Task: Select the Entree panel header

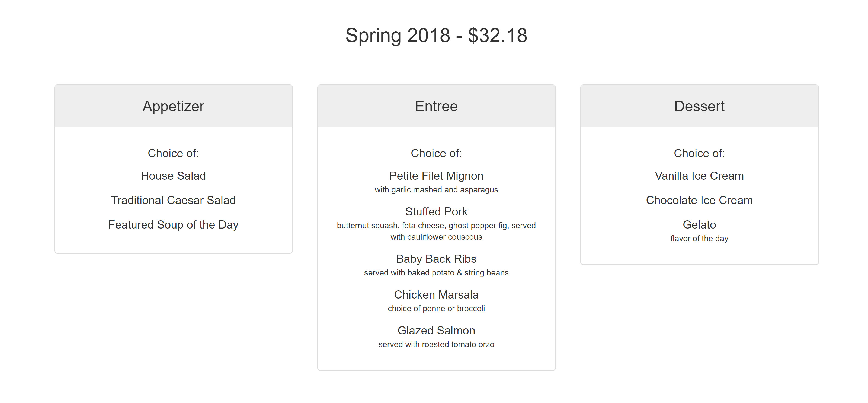Action: pos(436,106)
